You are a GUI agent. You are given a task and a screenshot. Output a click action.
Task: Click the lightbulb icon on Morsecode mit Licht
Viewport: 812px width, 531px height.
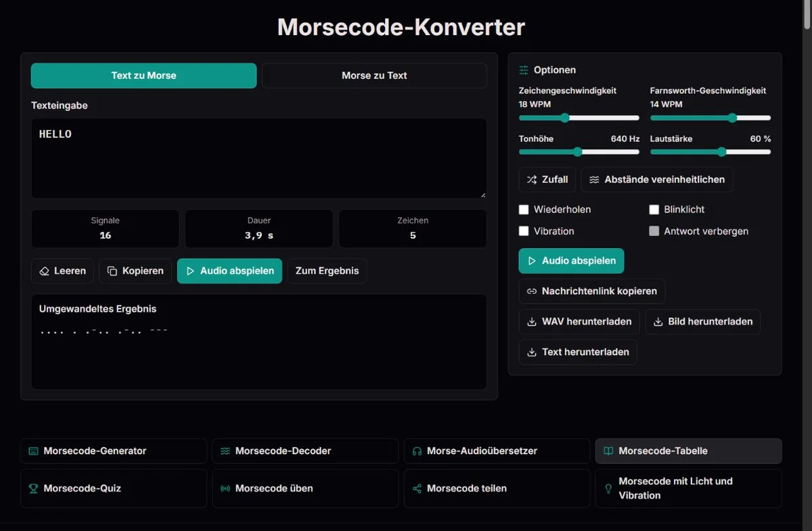[609, 488]
